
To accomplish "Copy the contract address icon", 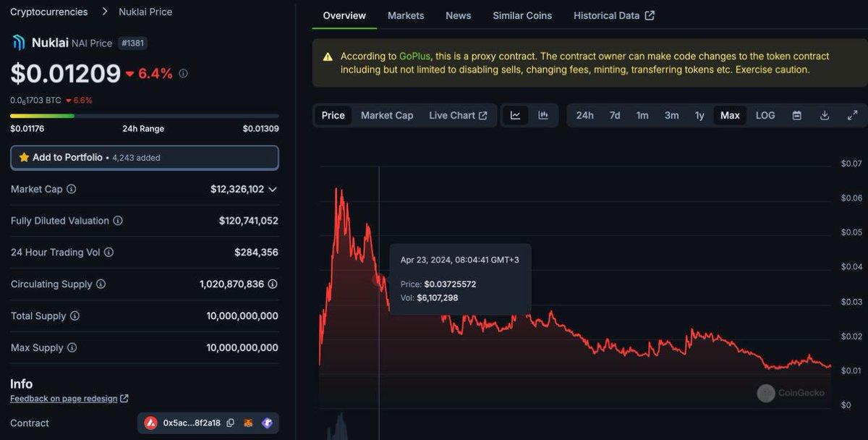I will pyautogui.click(x=231, y=423).
